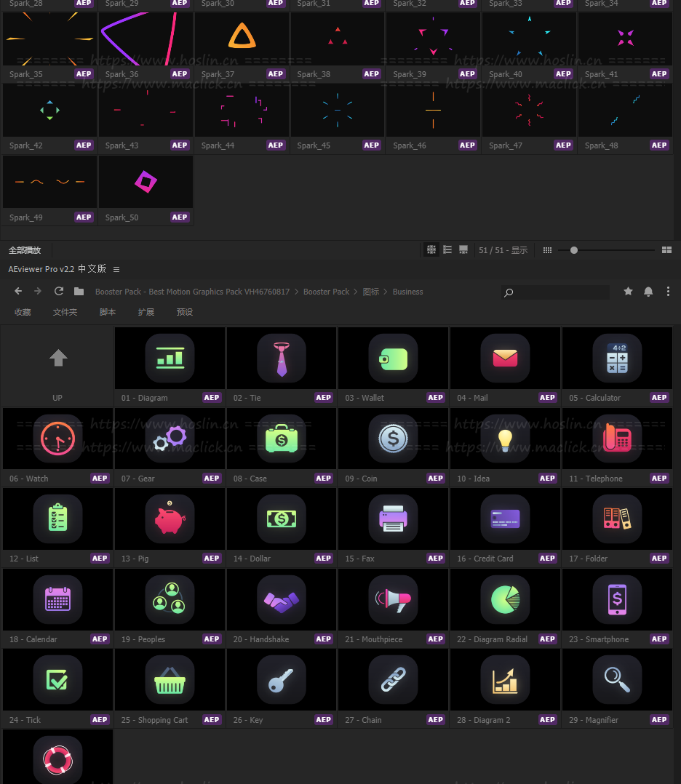The width and height of the screenshot is (681, 784).
Task: Click the Spark_49 file name label
Action: 26,217
